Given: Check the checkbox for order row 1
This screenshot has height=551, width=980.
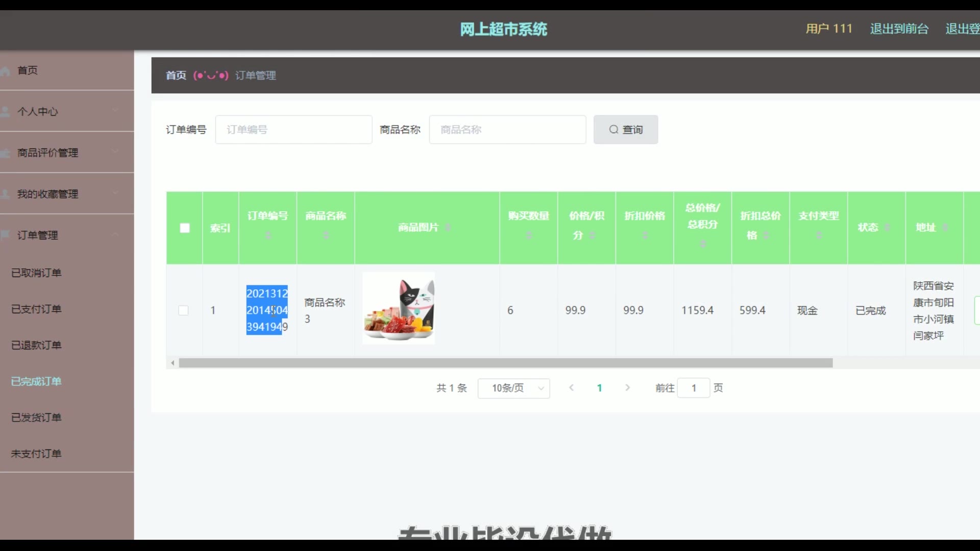Looking at the screenshot, I should 183,310.
